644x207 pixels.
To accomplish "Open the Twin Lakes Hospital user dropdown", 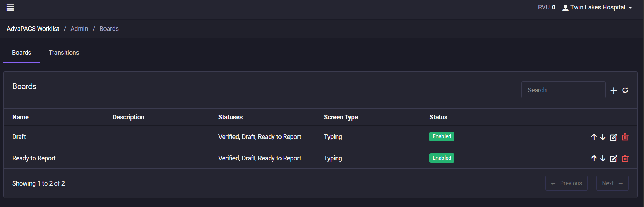I will [x=597, y=7].
